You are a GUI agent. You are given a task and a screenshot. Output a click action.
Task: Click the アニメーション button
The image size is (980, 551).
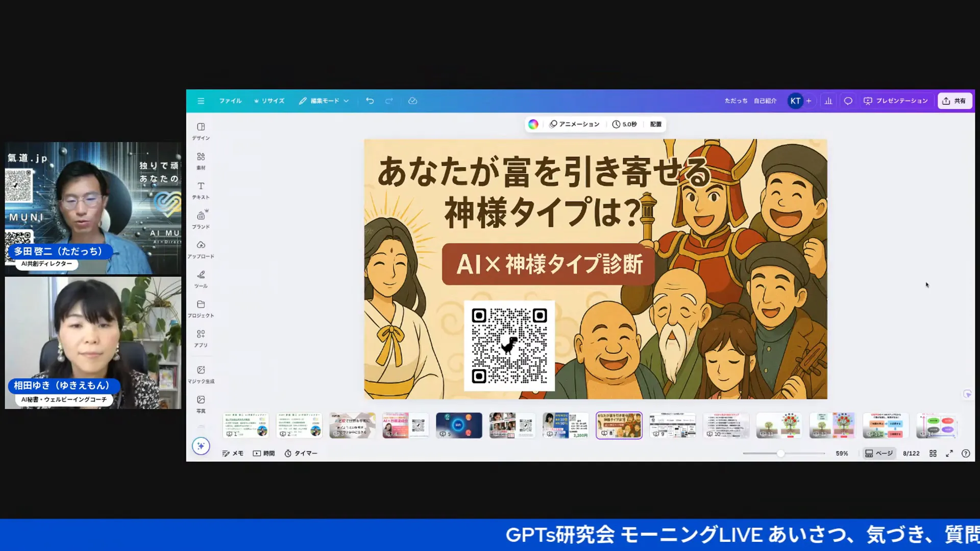(x=574, y=124)
